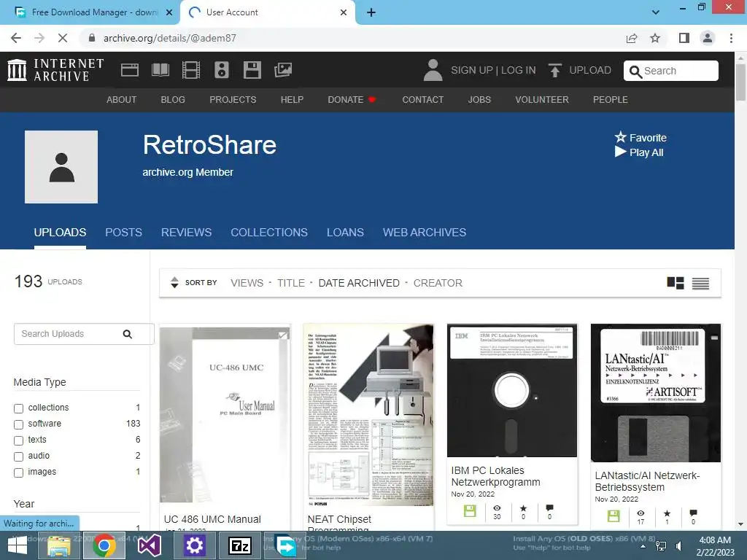Switch to the POSTS tab
Screen dimensions: 747x560
(x=123, y=233)
